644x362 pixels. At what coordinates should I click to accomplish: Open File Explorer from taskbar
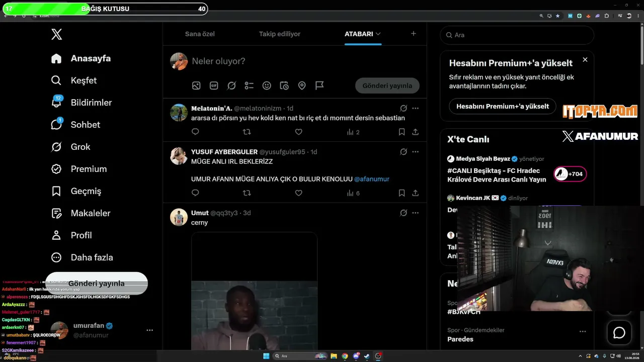[334, 356]
